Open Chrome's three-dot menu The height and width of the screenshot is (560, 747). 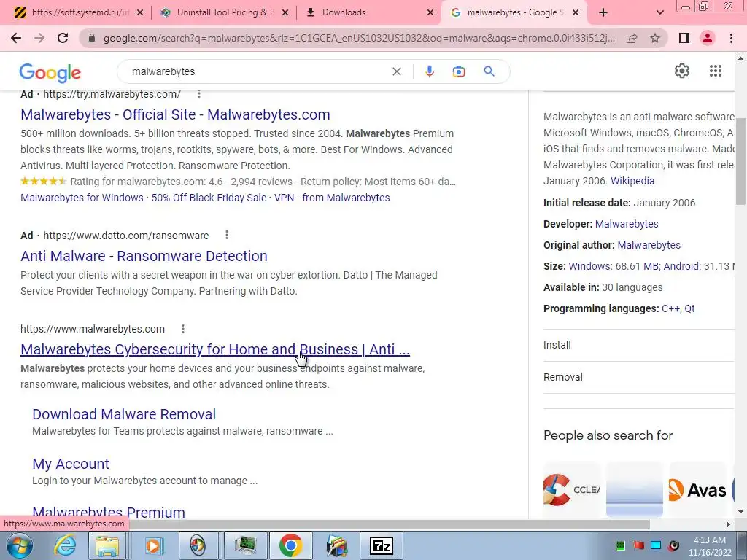coord(731,38)
